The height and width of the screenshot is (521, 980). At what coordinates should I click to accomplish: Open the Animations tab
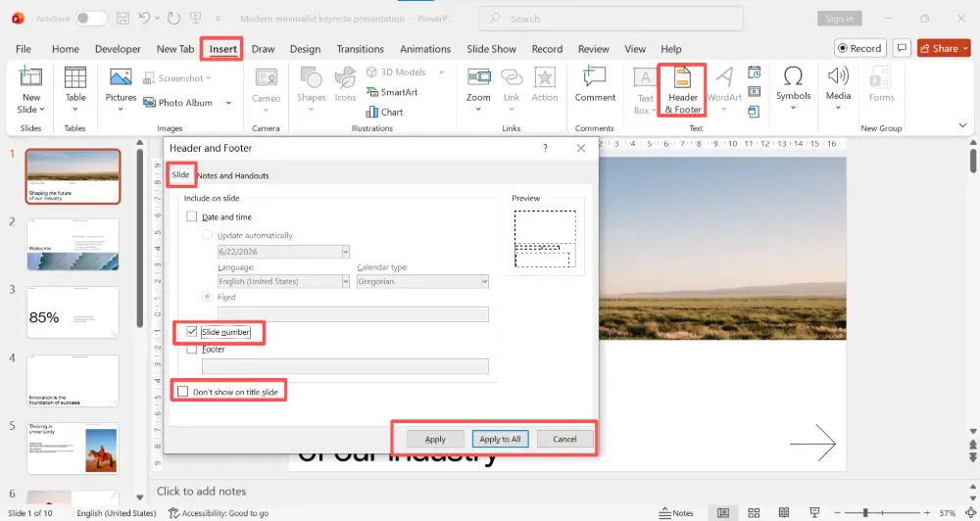pyautogui.click(x=425, y=49)
